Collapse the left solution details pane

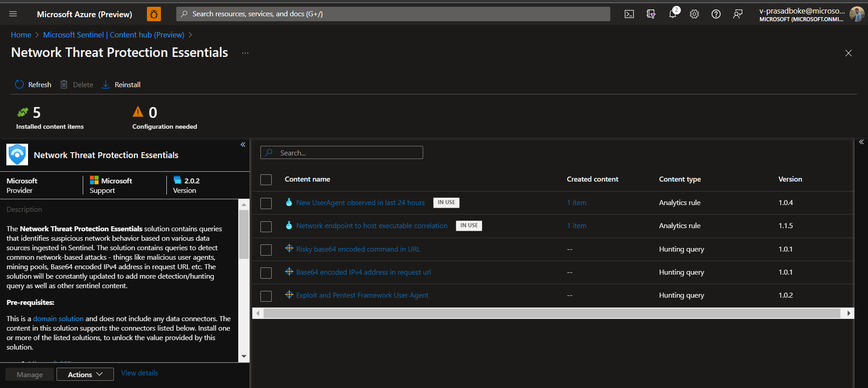(x=243, y=145)
